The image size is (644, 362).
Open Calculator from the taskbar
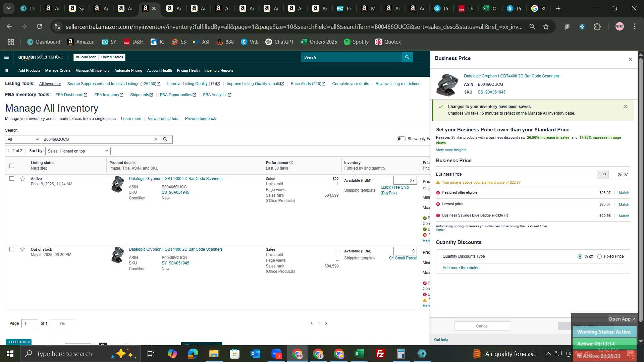[401, 354]
